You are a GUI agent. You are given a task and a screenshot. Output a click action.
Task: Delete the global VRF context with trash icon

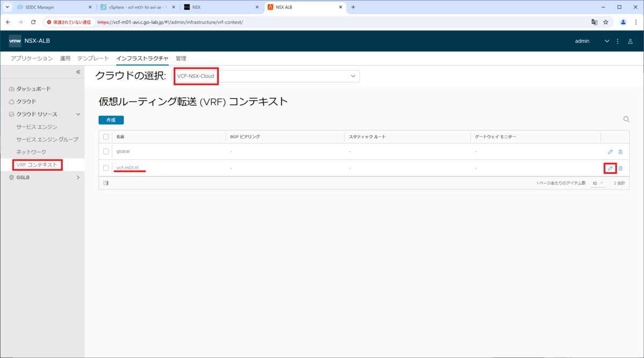(620, 152)
